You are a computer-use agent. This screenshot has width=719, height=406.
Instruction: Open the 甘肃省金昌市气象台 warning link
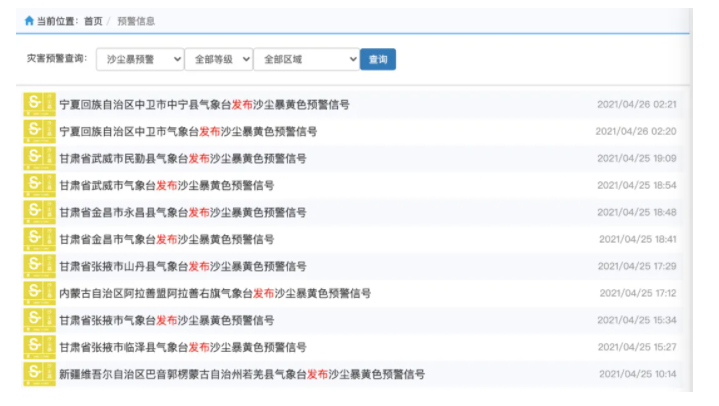click(x=166, y=239)
